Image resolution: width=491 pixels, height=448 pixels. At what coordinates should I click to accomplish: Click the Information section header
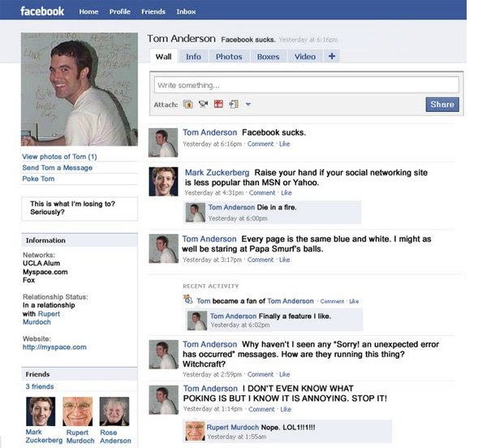pos(80,240)
